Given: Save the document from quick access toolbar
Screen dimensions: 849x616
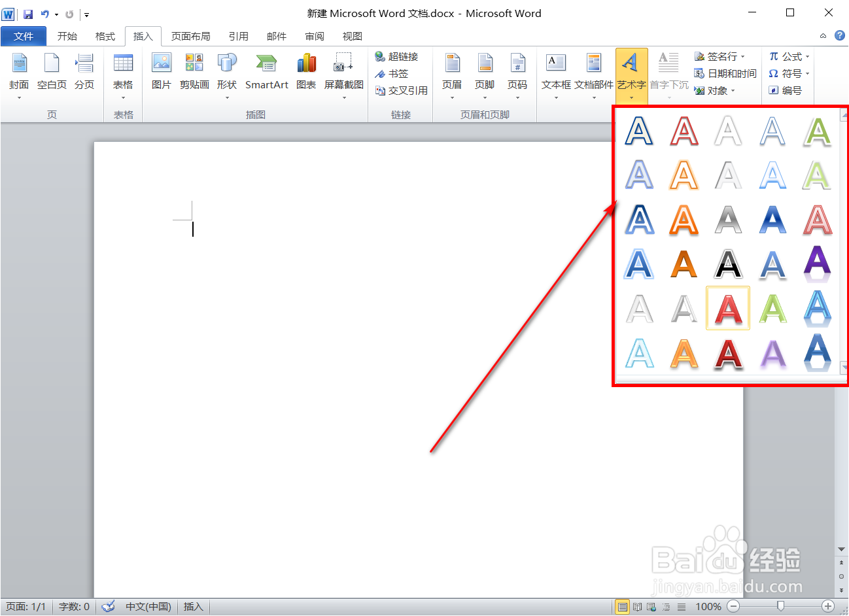Looking at the screenshot, I should 28,14.
